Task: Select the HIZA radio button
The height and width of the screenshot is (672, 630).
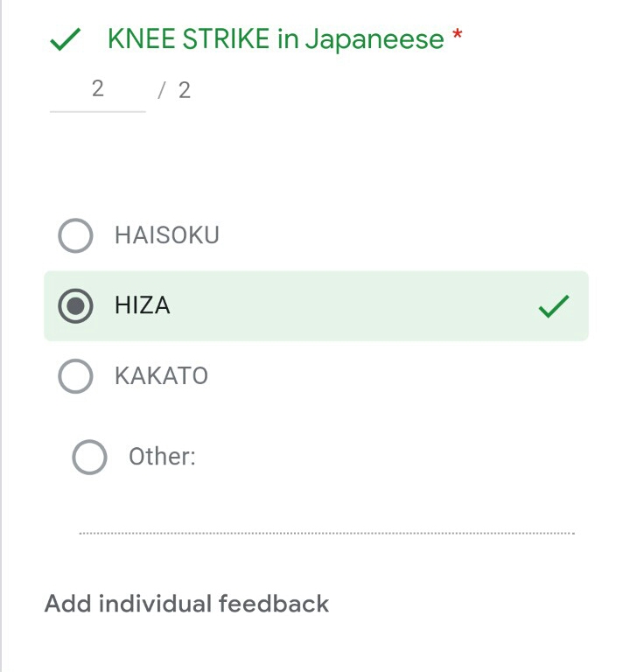Action: click(75, 306)
